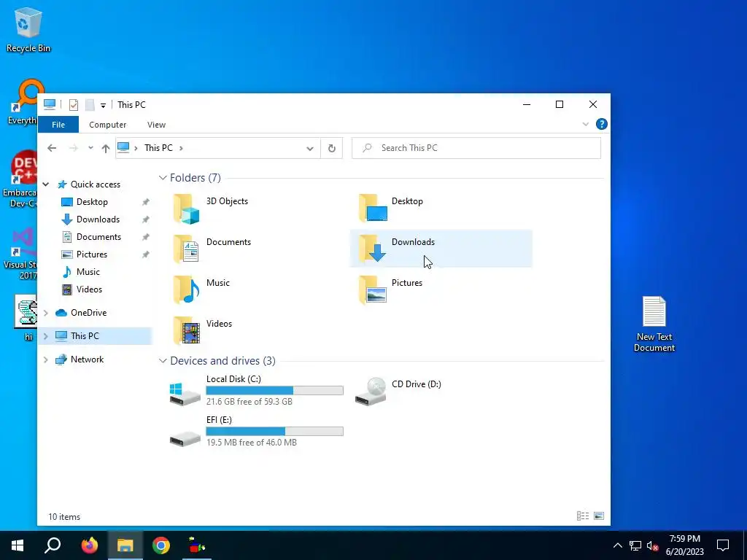The width and height of the screenshot is (747, 560).
Task: Open Customize Quick Access Toolbar dropdown
Action: pos(103,105)
